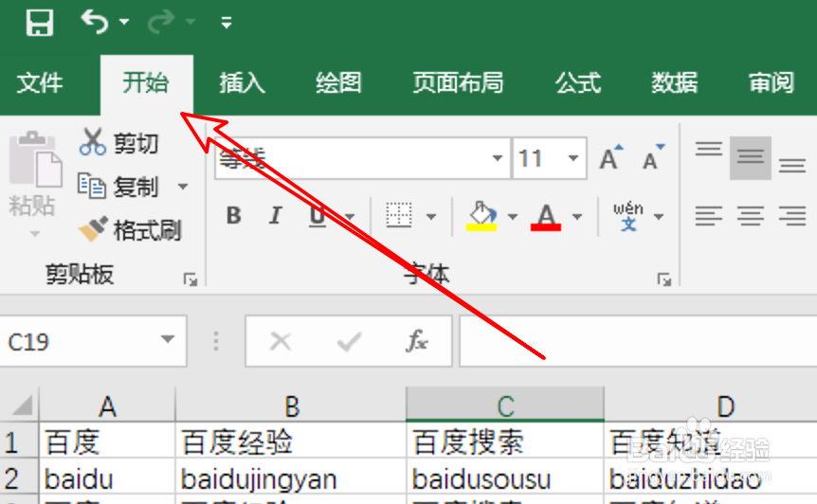Select row 2 header
This screenshot has width=817, height=504.
[x=19, y=477]
